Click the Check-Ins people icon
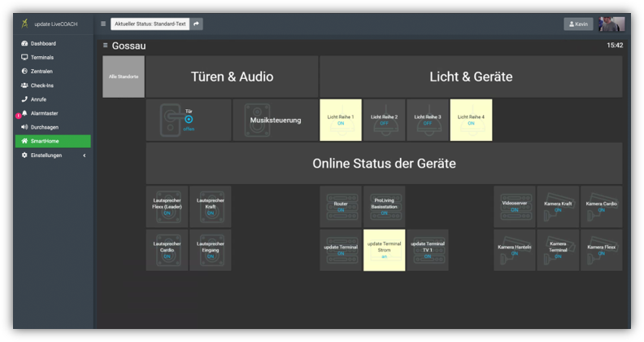The width and height of the screenshot is (644, 342). (24, 85)
